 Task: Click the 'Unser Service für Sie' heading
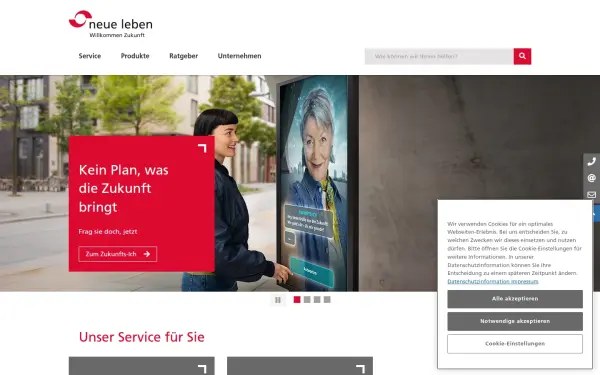pyautogui.click(x=142, y=337)
